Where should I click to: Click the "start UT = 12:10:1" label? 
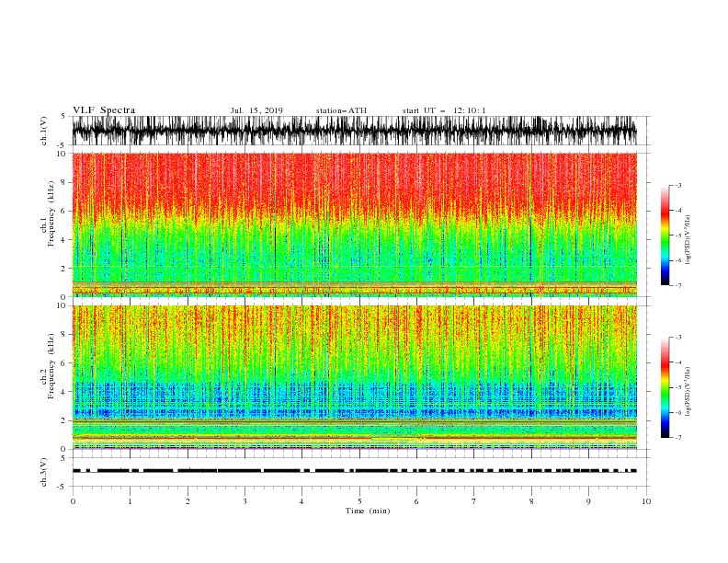pos(444,110)
